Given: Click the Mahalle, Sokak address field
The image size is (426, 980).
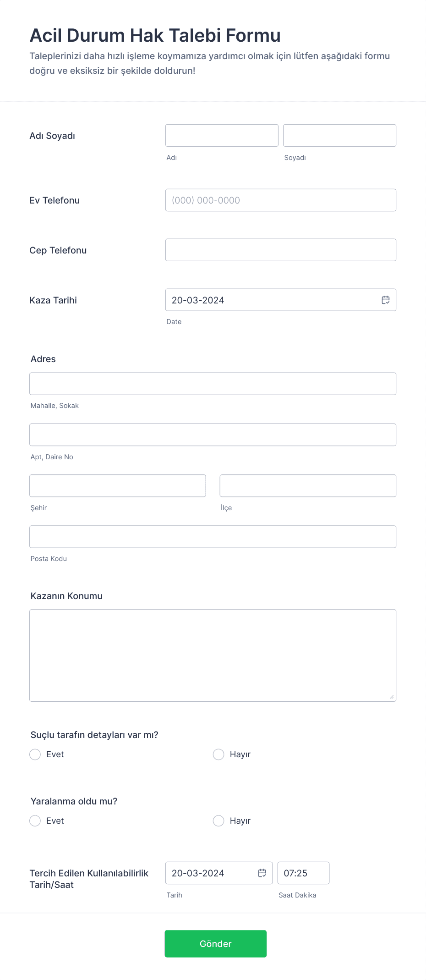Looking at the screenshot, I should (213, 384).
